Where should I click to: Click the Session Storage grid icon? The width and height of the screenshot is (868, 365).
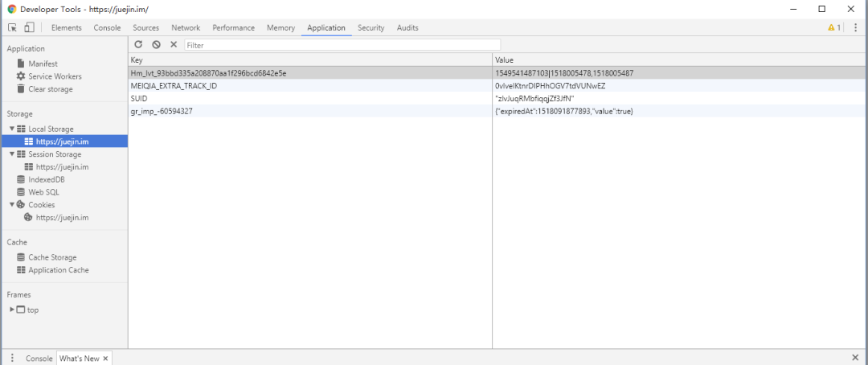pyautogui.click(x=21, y=154)
